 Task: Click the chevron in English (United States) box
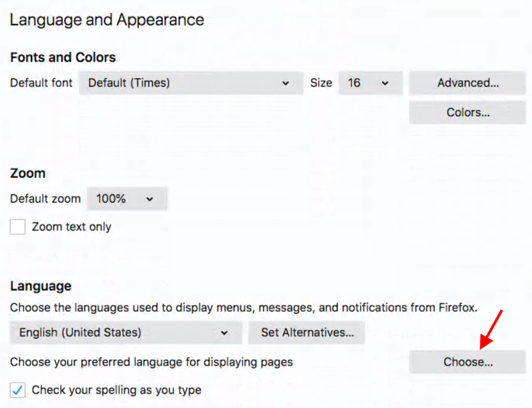coord(224,333)
